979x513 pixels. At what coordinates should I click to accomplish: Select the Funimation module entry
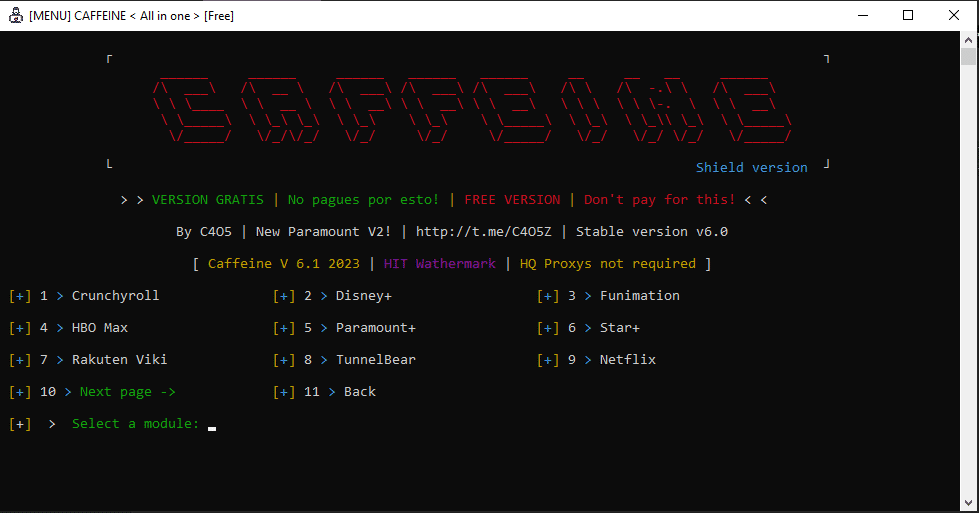click(x=609, y=296)
